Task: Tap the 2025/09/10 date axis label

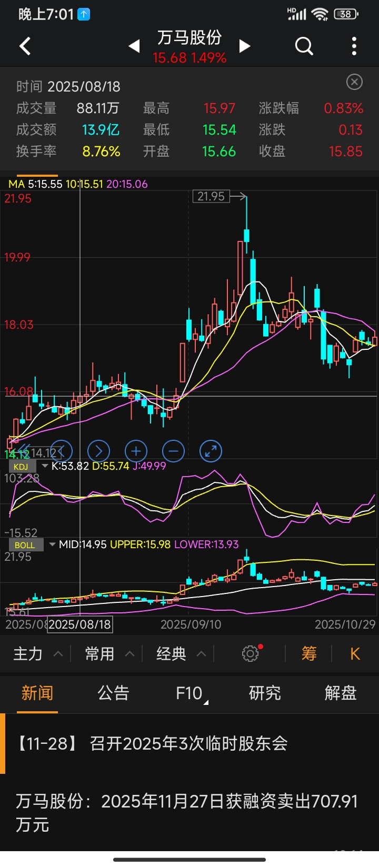Action: 191,624
